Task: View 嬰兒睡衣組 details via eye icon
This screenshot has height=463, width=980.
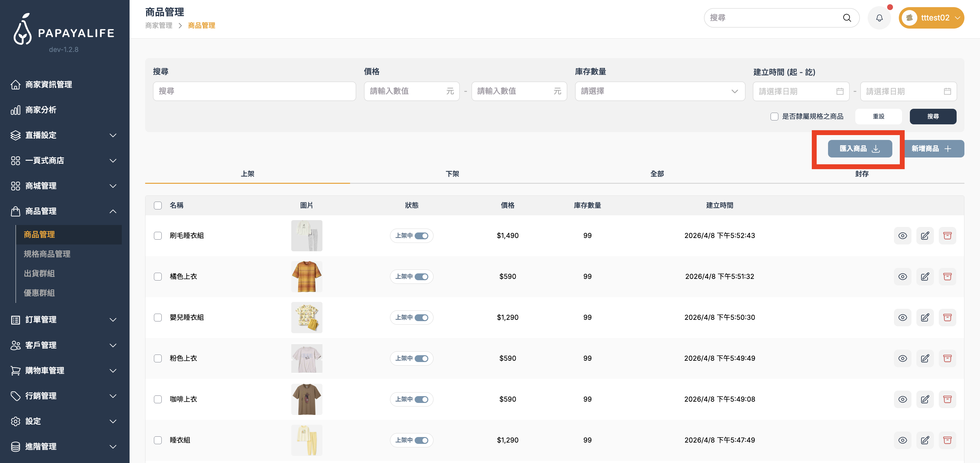Action: pos(902,318)
